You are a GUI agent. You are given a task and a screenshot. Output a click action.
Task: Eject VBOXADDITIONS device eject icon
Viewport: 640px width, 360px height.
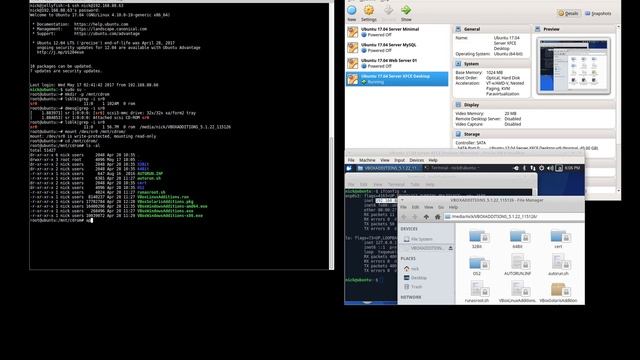[x=450, y=248]
